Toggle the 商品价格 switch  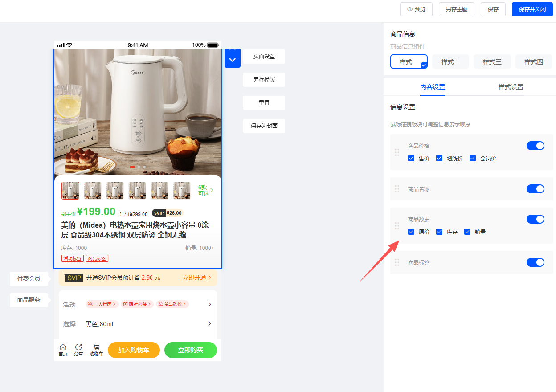pos(536,146)
